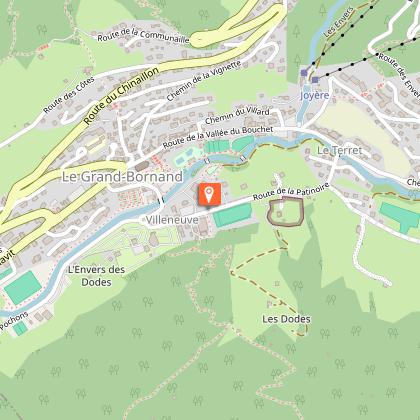Click the Route du Chinaillon road label
This screenshot has height=420, width=420.
pos(121,96)
